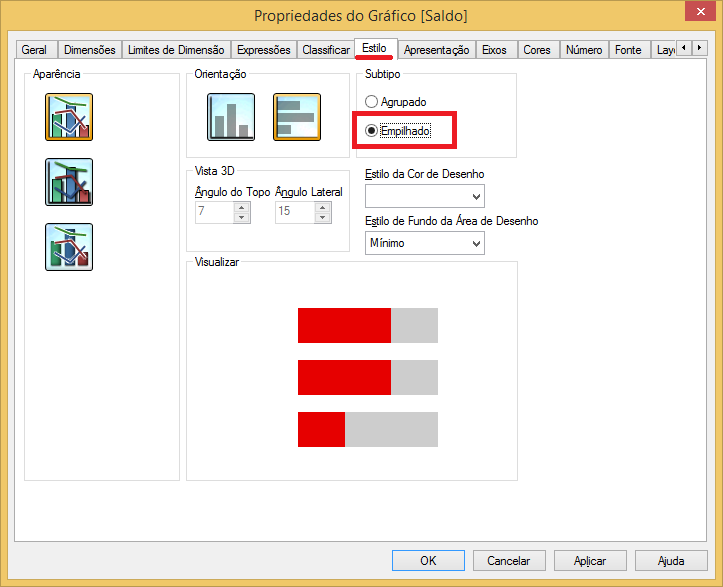Open the Estilo da Cor de Desenho dropdown
Viewport: 723px width, 587px height.
click(x=425, y=196)
